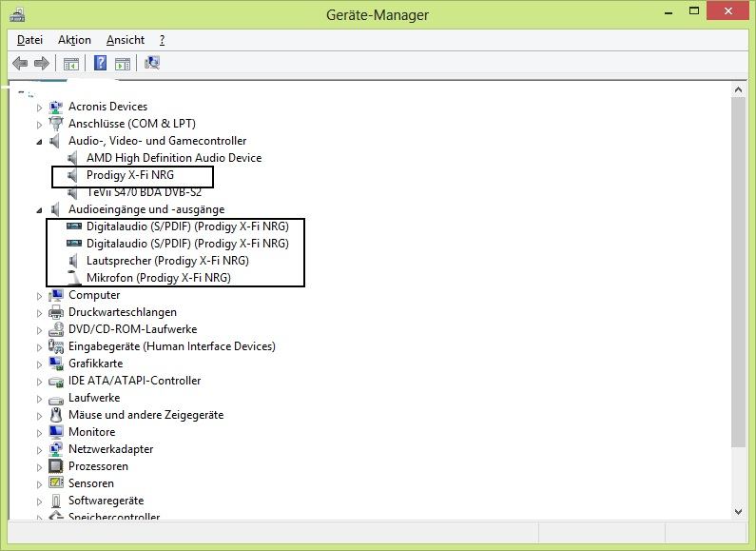Click the Softwaregeräte category icon

[x=56, y=501]
